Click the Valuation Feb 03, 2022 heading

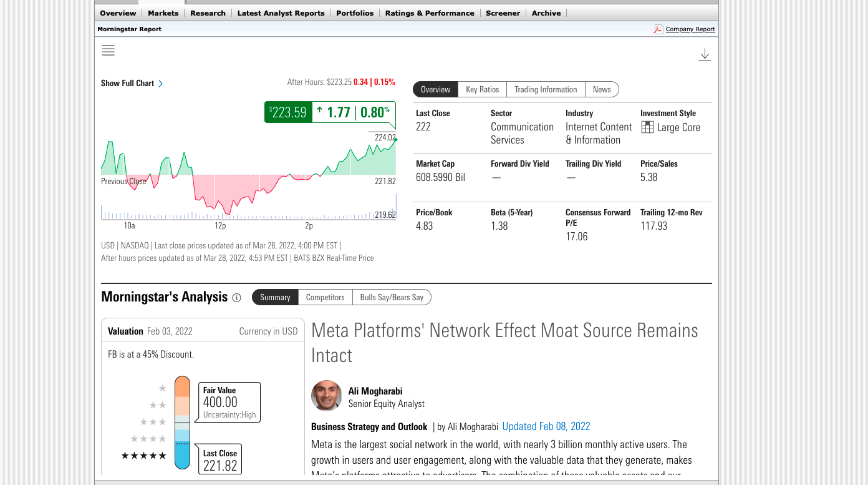click(150, 331)
